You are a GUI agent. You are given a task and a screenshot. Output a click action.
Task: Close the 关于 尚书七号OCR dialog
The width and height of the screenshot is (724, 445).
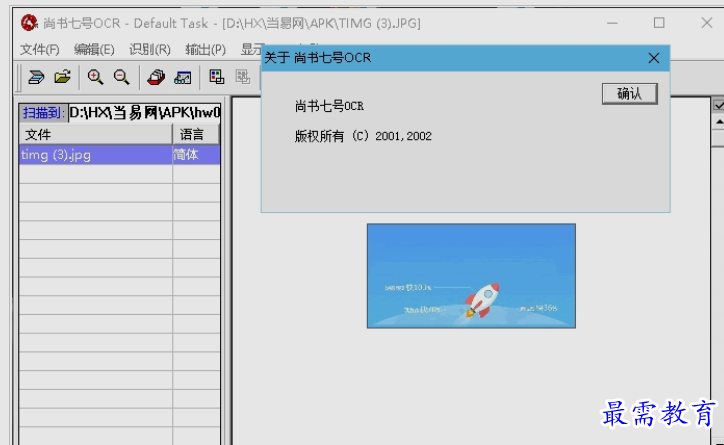[653, 58]
